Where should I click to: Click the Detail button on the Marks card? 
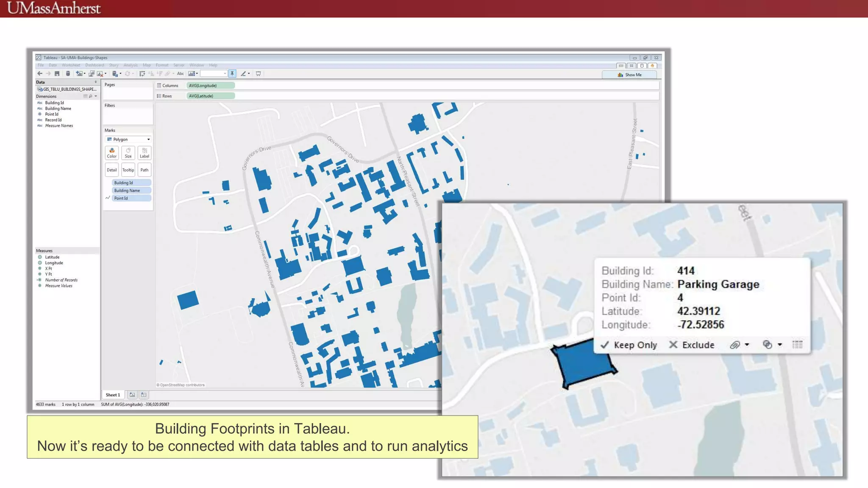click(x=112, y=170)
